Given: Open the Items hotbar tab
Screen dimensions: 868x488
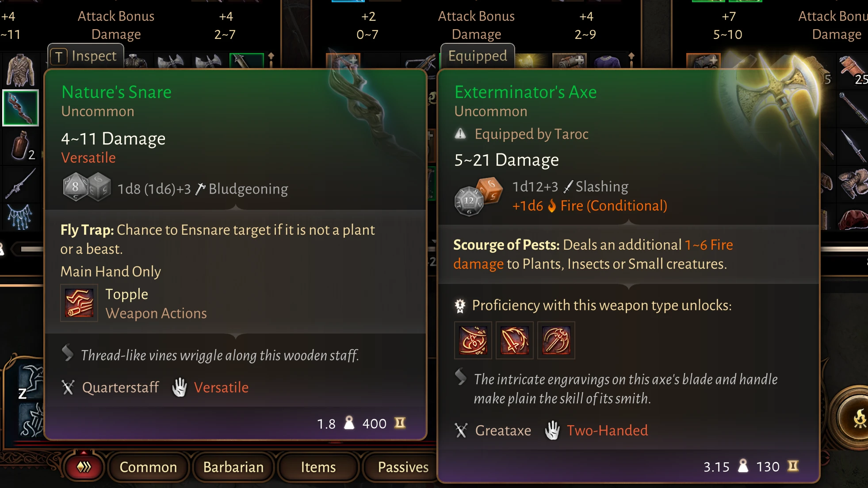Looking at the screenshot, I should tap(318, 467).
